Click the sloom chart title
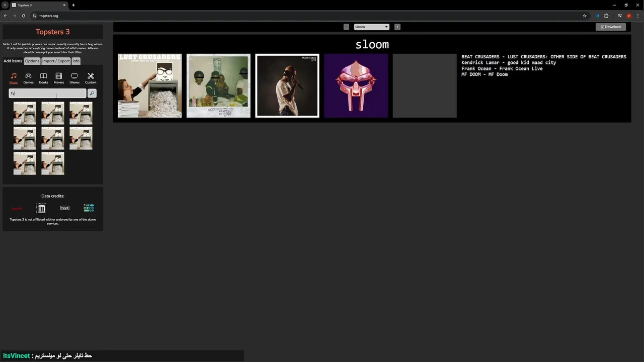644x362 pixels. 372,44
